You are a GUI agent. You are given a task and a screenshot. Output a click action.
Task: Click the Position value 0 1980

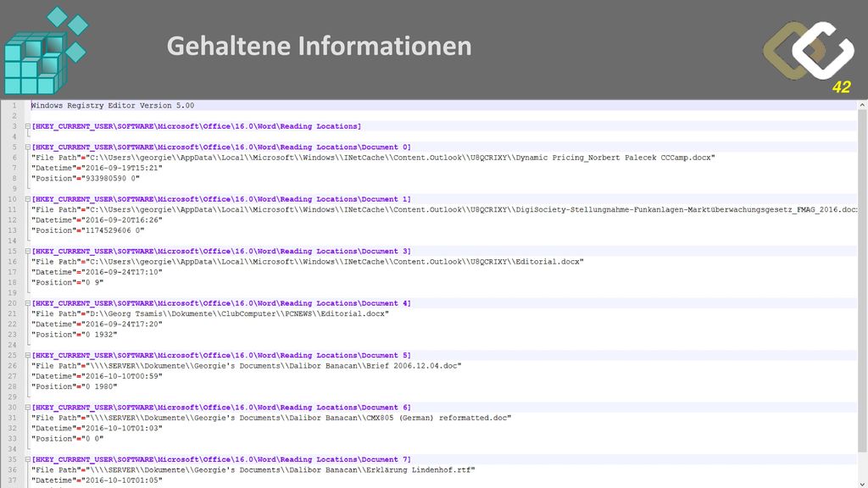point(99,386)
